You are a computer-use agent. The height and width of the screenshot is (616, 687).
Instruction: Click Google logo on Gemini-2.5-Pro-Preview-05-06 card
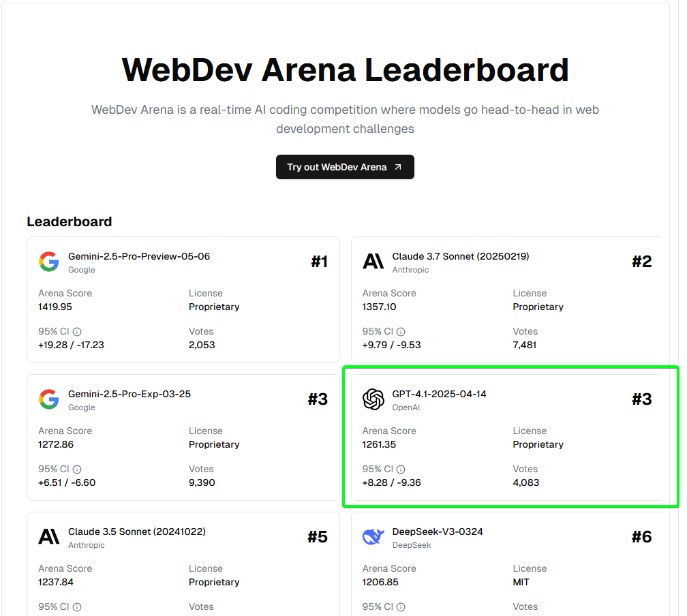(x=49, y=262)
